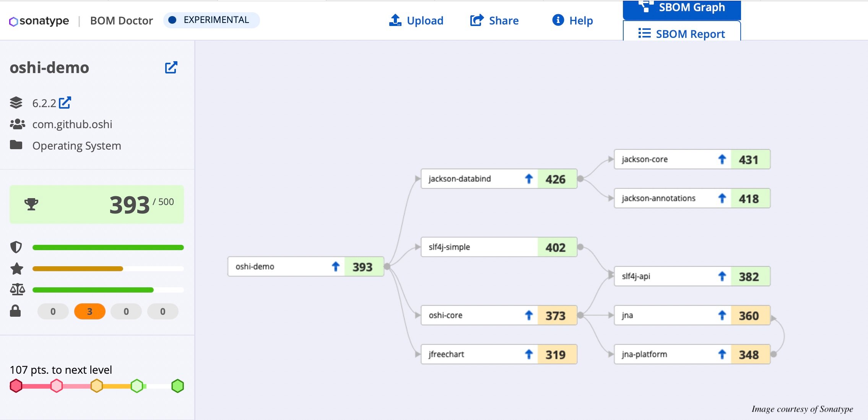
Task: Click the trophy icon in score box
Action: click(31, 204)
